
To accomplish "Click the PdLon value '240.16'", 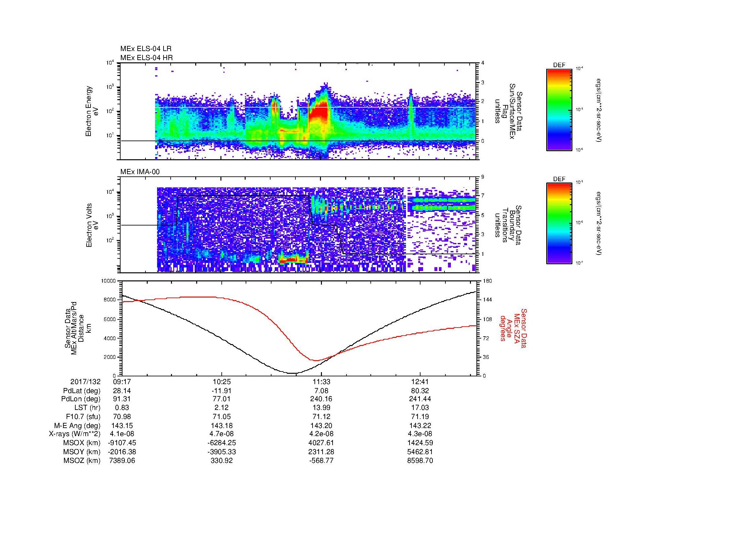I will 321,399.
